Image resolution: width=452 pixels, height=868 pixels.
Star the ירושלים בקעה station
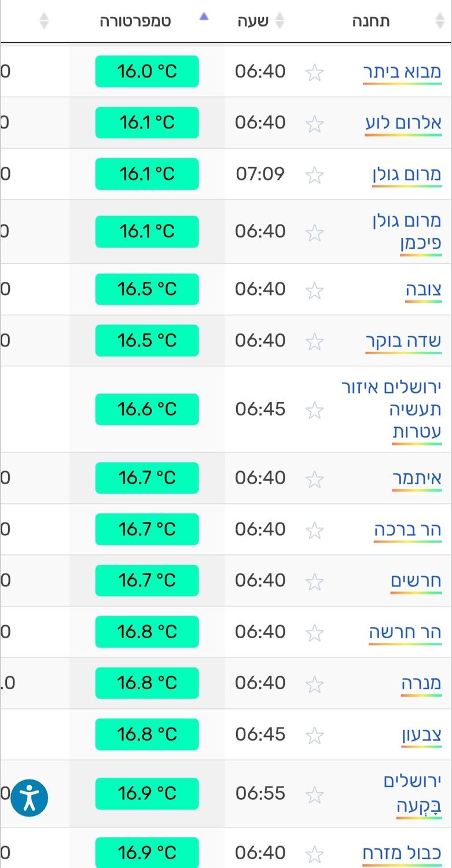click(x=314, y=795)
